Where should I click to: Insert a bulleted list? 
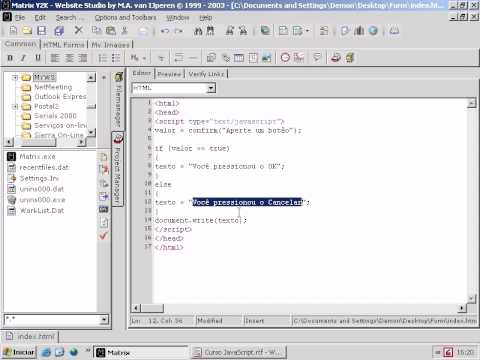point(116,58)
